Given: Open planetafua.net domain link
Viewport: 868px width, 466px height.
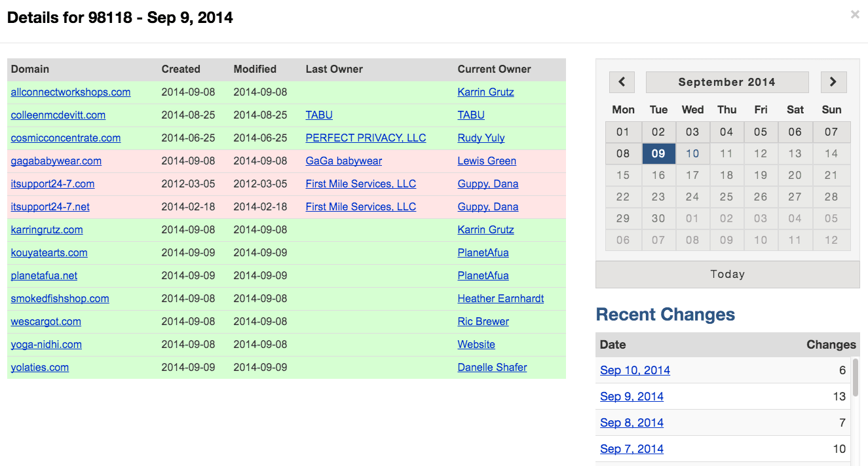Looking at the screenshot, I should (x=45, y=275).
